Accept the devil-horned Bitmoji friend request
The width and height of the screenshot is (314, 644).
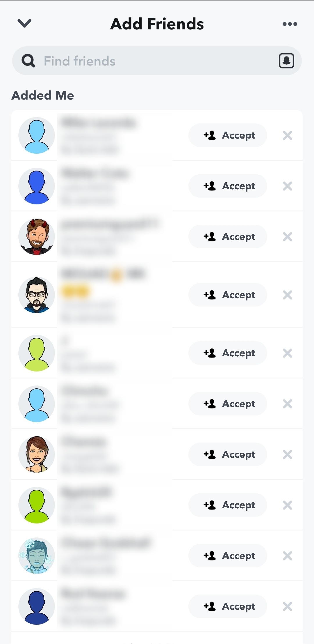click(x=228, y=237)
